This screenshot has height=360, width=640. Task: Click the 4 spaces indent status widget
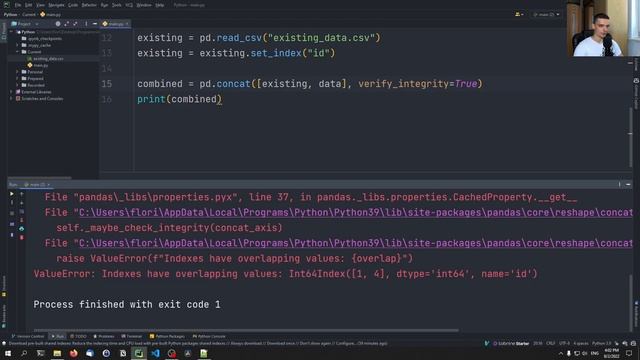point(580,344)
